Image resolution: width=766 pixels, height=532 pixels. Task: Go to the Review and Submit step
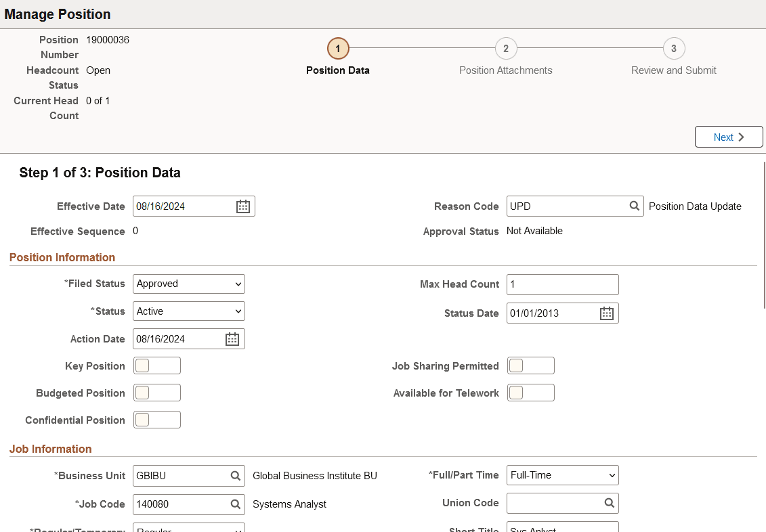(x=673, y=48)
